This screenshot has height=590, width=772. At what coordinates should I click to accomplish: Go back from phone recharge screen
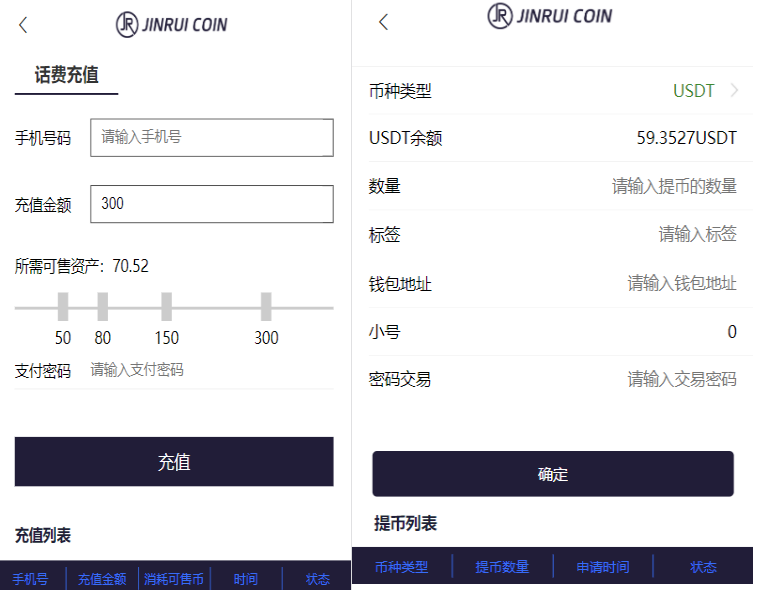[x=23, y=25]
